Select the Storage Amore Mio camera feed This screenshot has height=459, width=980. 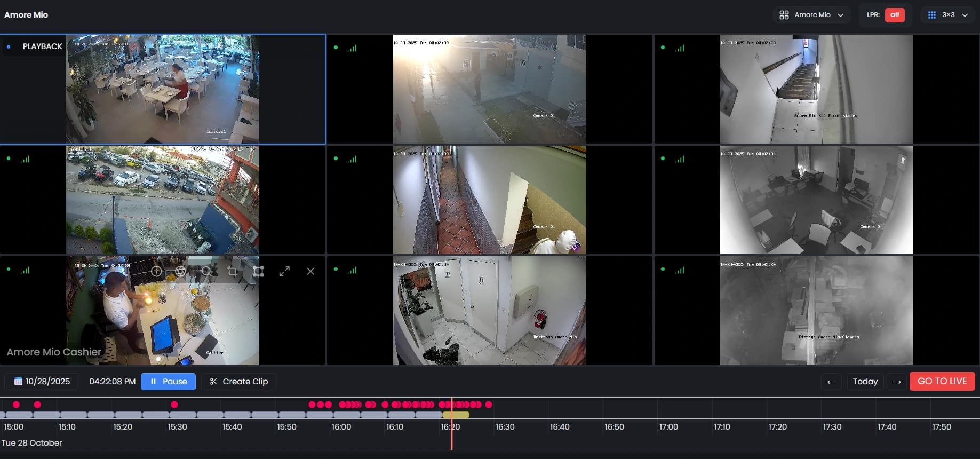tap(816, 311)
